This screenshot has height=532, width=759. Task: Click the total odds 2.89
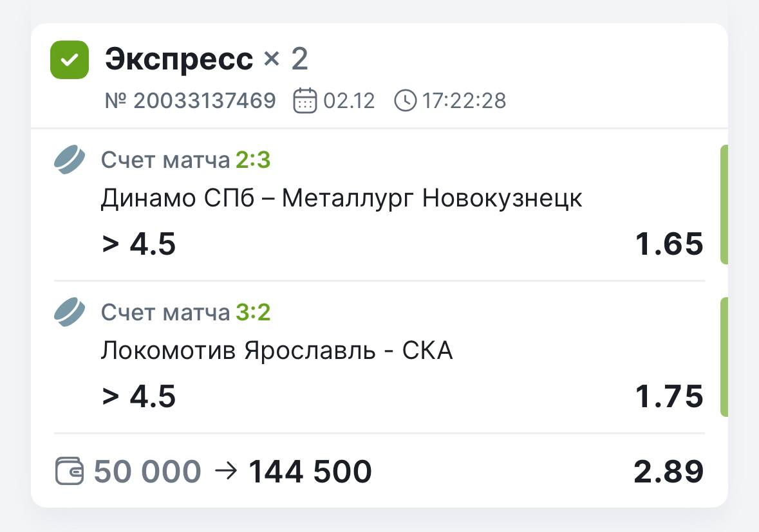pyautogui.click(x=669, y=472)
